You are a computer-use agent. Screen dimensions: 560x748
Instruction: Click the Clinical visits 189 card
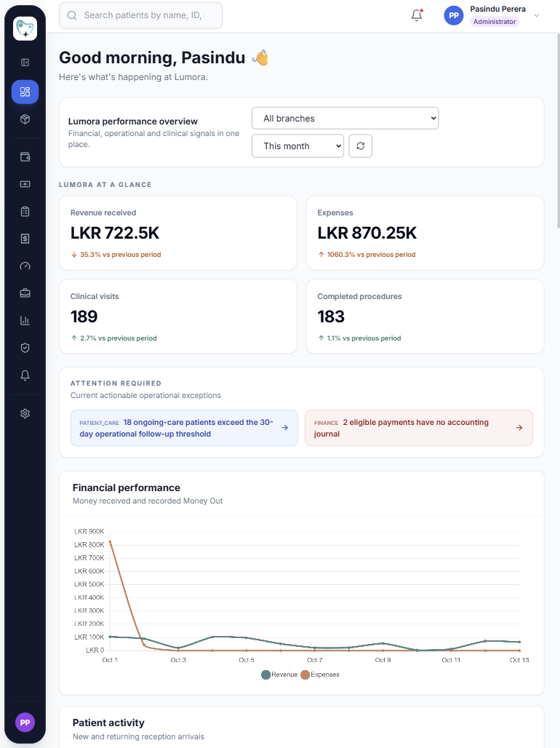(x=178, y=317)
